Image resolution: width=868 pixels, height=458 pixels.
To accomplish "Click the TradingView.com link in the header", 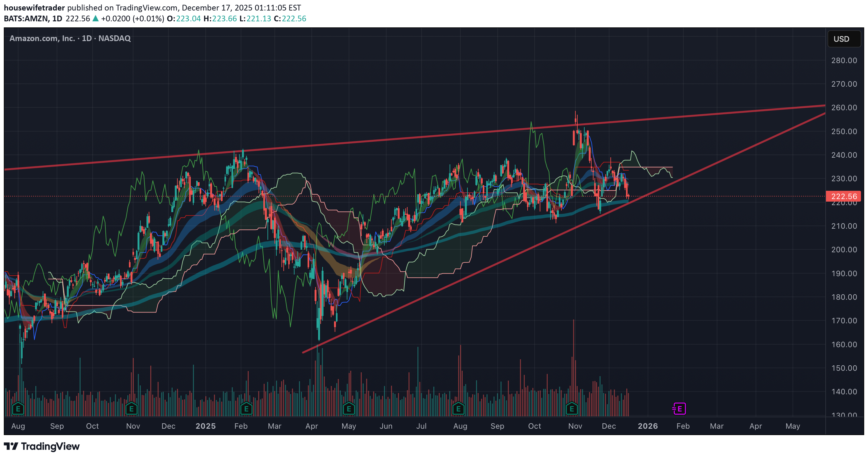I will (x=146, y=7).
